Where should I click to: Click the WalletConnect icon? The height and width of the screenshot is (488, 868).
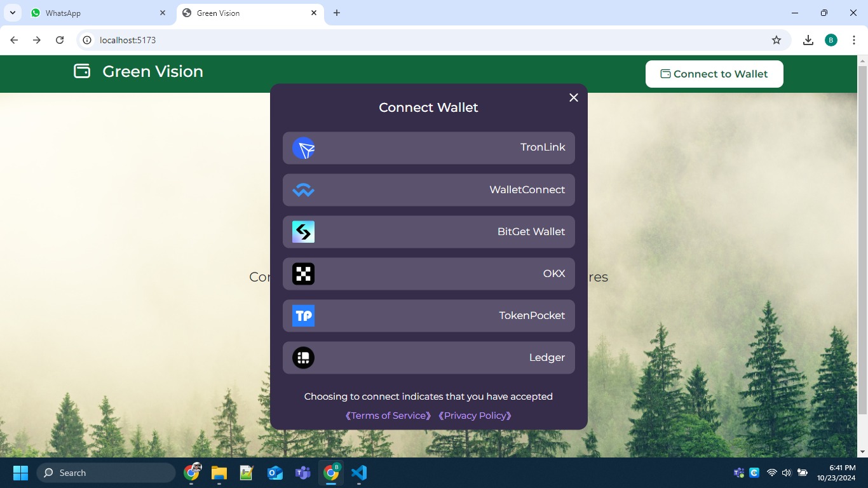pyautogui.click(x=303, y=190)
